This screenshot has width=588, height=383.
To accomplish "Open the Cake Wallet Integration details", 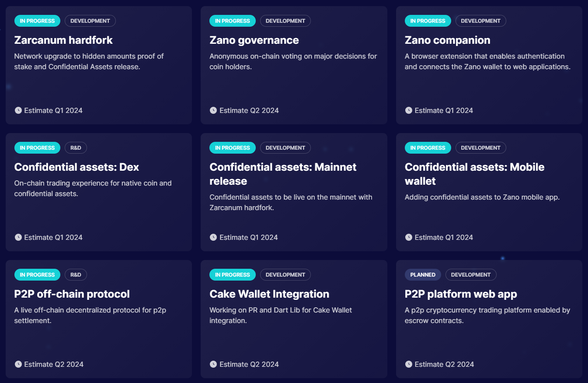I will pos(269,294).
